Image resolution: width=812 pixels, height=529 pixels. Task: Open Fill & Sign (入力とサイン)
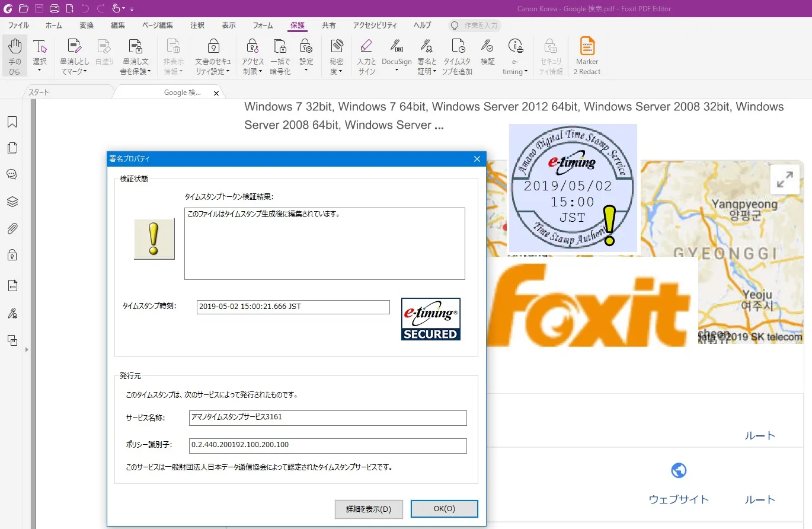coord(366,56)
